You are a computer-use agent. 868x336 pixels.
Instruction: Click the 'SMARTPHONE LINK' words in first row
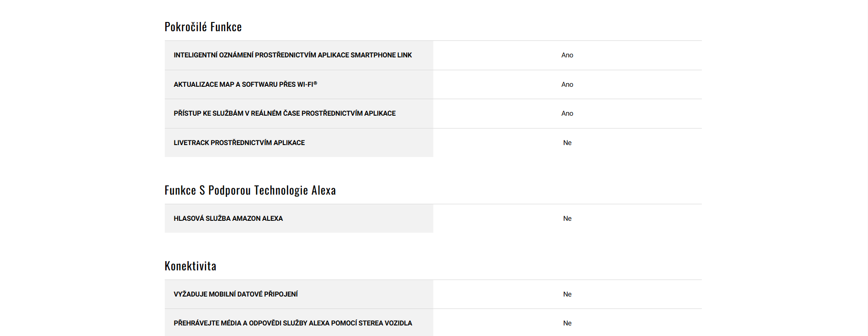[x=381, y=55]
